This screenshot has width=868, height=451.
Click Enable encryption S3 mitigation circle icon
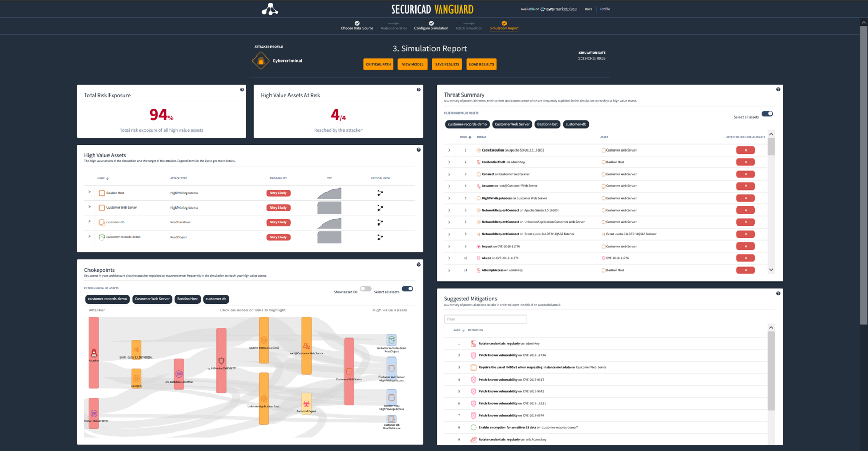point(473,427)
